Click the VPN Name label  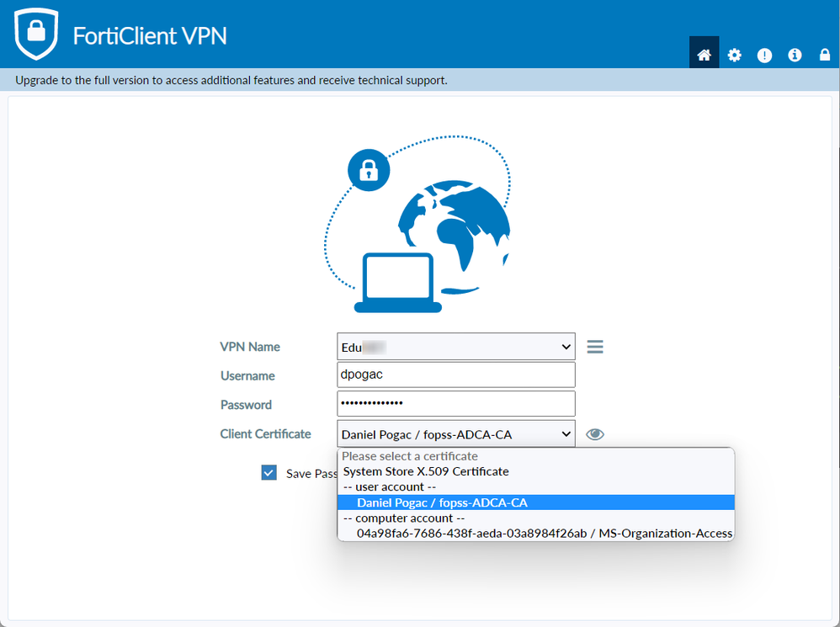pyautogui.click(x=250, y=347)
